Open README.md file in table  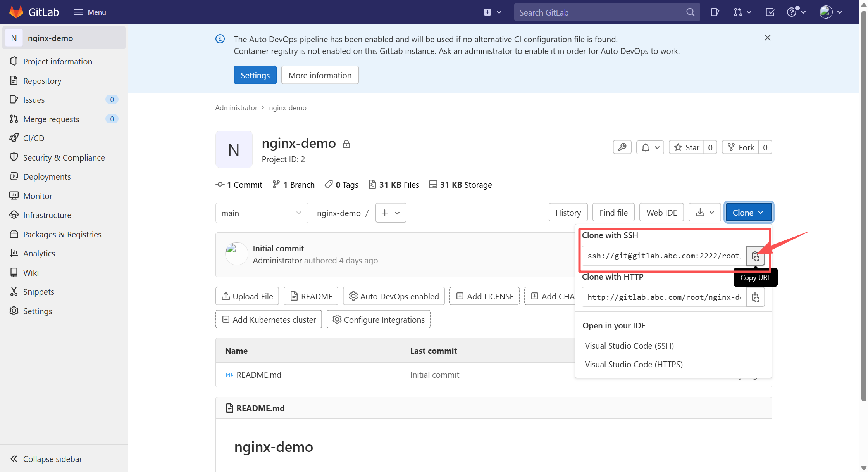pyautogui.click(x=259, y=375)
